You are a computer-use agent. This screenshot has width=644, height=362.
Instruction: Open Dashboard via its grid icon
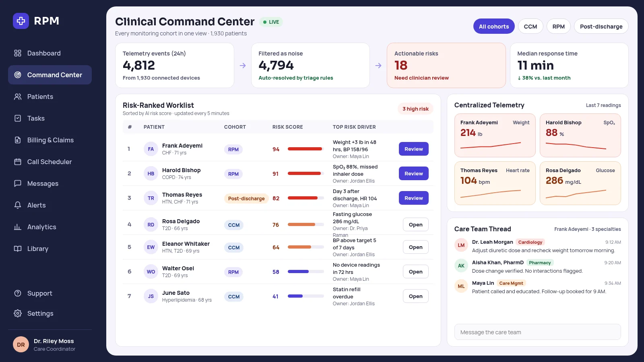tap(18, 53)
